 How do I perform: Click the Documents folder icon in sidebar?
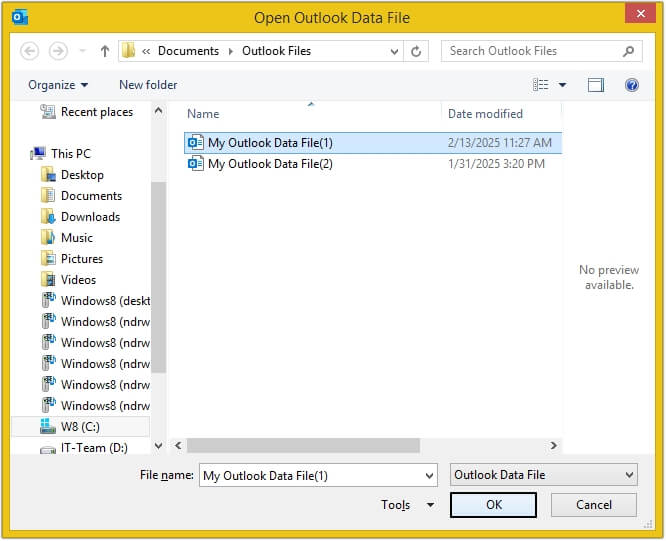pos(48,195)
